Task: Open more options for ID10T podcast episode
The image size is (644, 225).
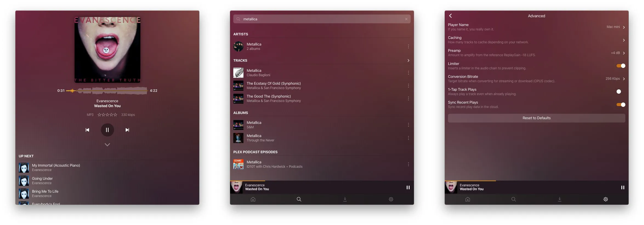Action: [408, 164]
